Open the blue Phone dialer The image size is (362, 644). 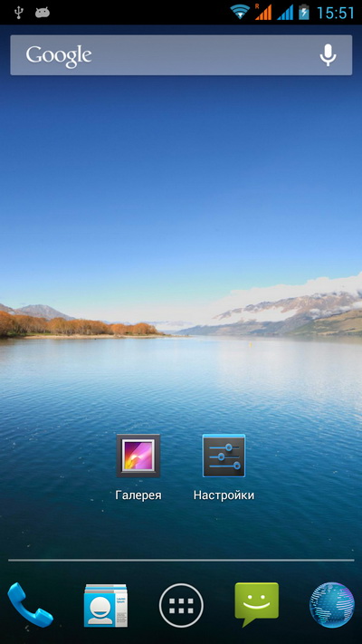coord(30,604)
